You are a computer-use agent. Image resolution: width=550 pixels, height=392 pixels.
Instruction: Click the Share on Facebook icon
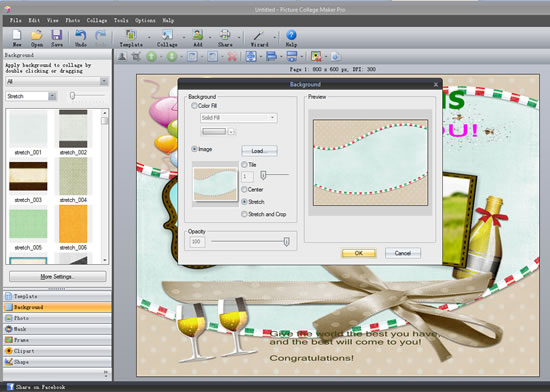pos(10,387)
